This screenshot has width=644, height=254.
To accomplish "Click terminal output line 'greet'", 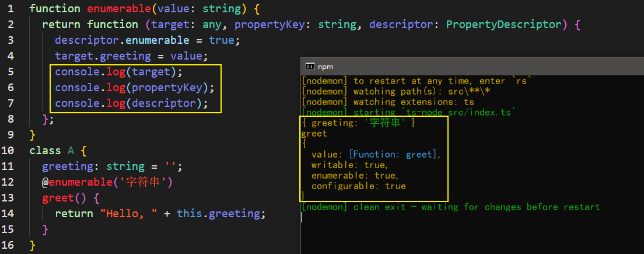I will coord(314,133).
